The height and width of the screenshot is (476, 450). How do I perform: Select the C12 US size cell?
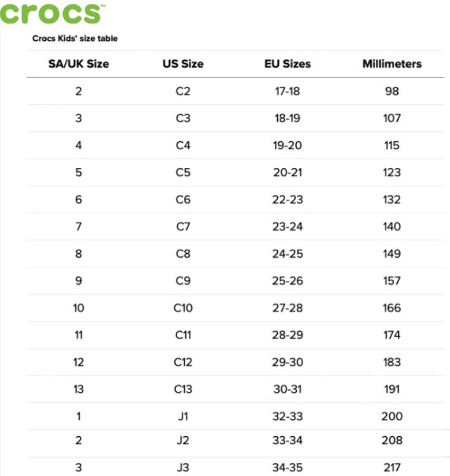pos(183,362)
